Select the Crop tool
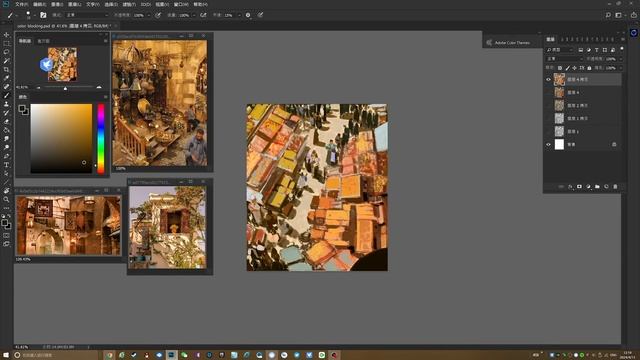 [x=6, y=69]
